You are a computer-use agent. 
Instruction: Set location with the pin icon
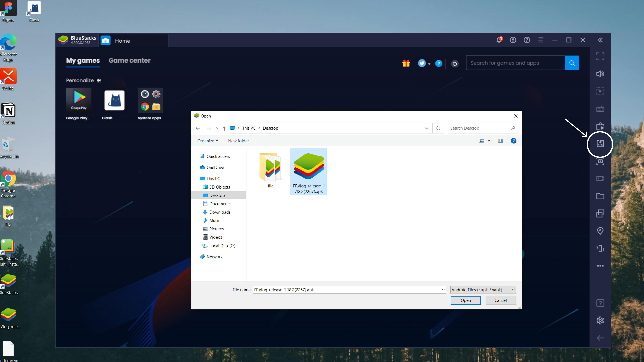coord(600,231)
